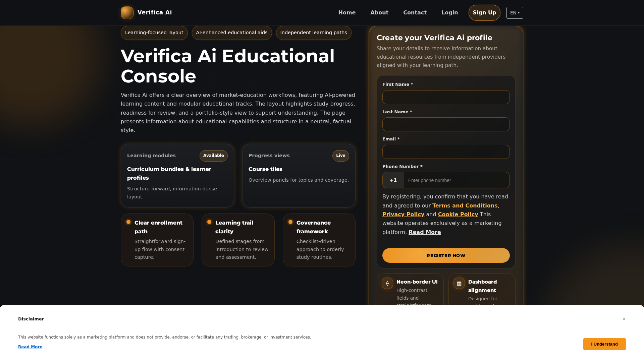
Task: Focus the Enter phone number field
Action: tap(457, 180)
